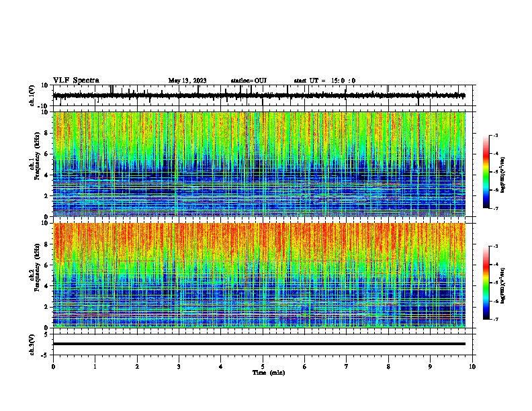Click the "-3" tick on ch.2 color bar
This screenshot has width=532, height=411.
pyautogui.click(x=496, y=246)
